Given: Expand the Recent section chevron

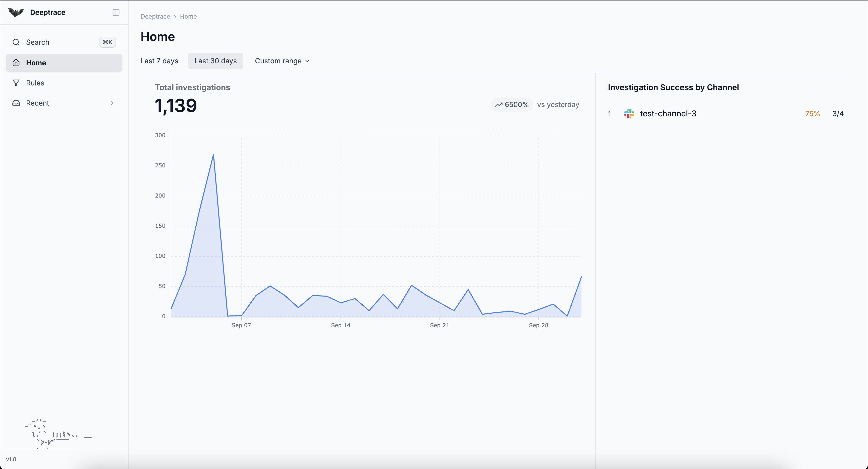Looking at the screenshot, I should (x=112, y=103).
